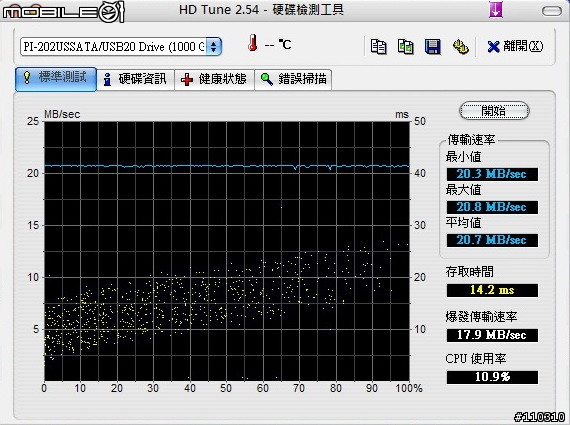Select the minimum value 20.3 MB/sec

coord(492,174)
